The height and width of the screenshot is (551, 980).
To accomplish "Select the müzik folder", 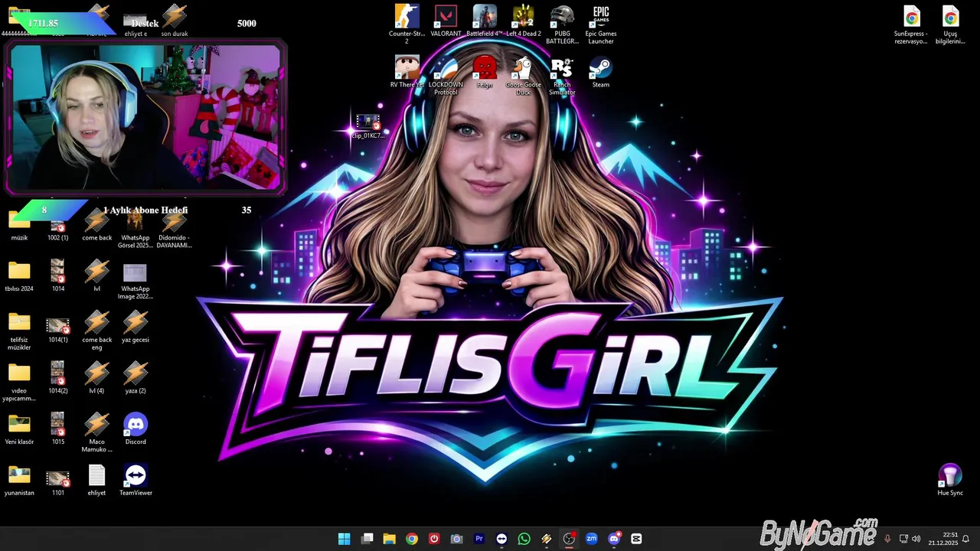I will coord(19,226).
